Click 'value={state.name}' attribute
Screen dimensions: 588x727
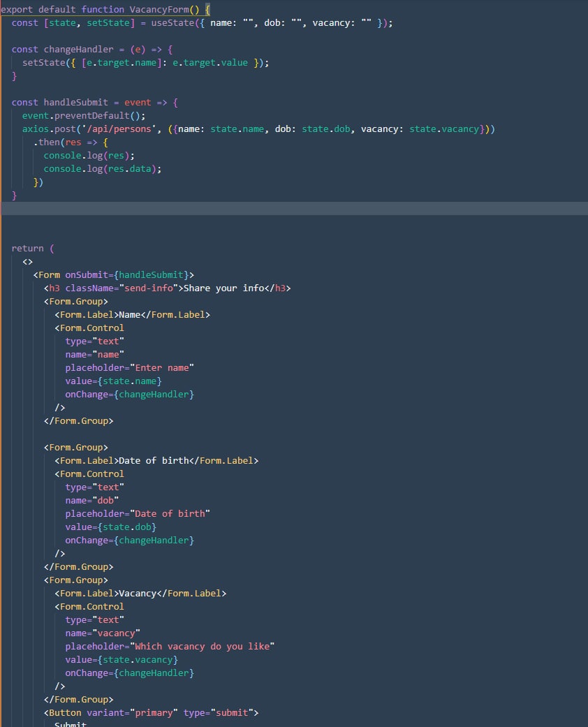113,381
